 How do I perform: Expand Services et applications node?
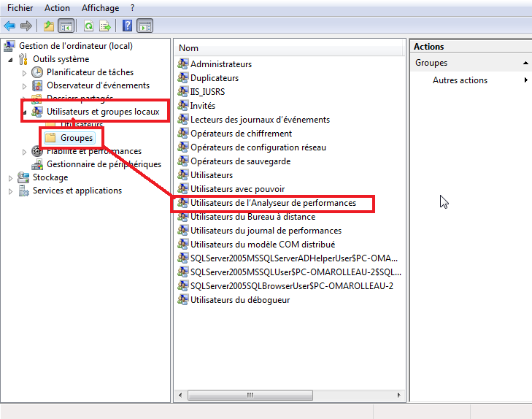pos(10,191)
